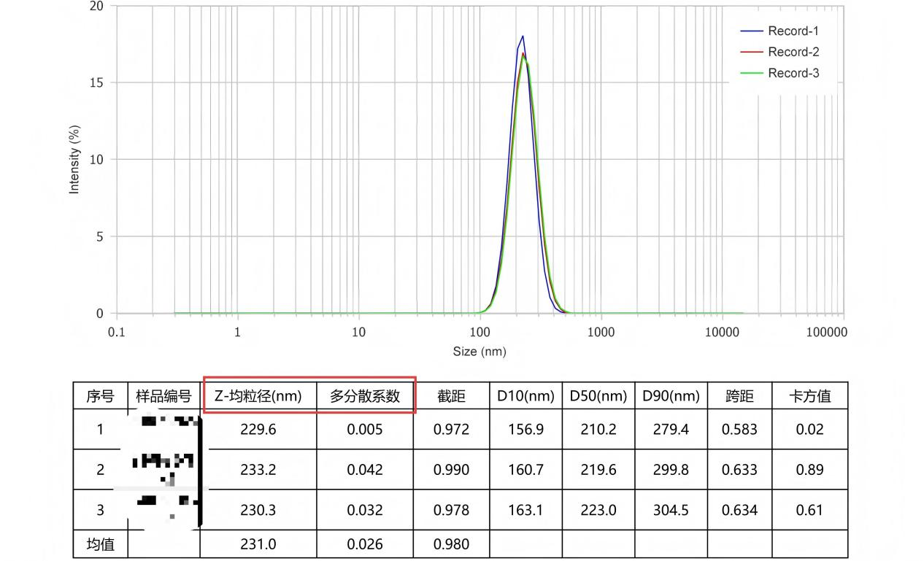Click the 229.6 cell in row 1
The height and width of the screenshot is (561, 924).
click(258, 430)
